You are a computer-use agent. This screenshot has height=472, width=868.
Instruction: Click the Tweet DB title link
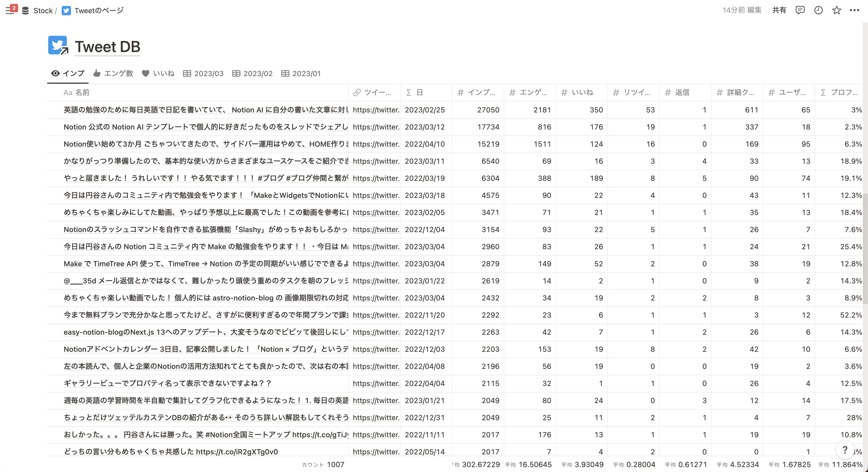tap(107, 46)
